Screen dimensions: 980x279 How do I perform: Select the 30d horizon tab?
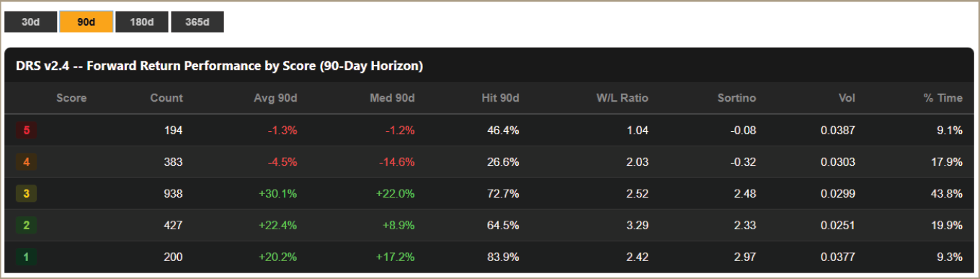30,22
